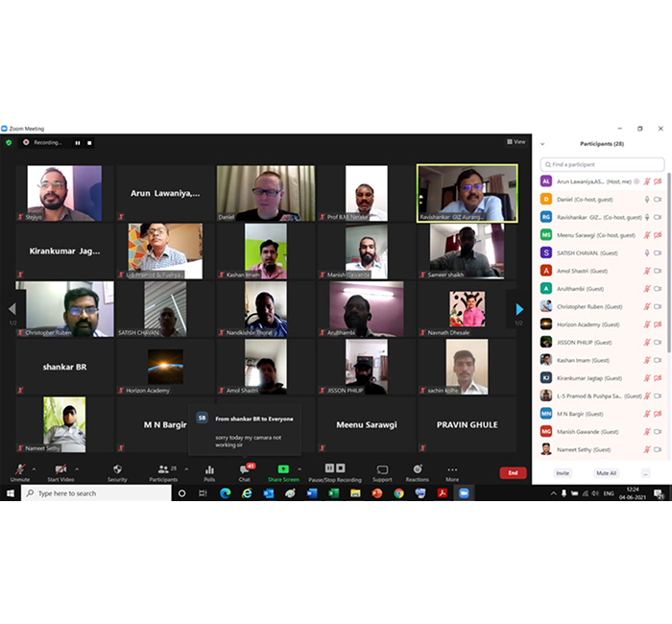Expand audio options arrow beside Unmute
672x624 pixels.
point(34,468)
